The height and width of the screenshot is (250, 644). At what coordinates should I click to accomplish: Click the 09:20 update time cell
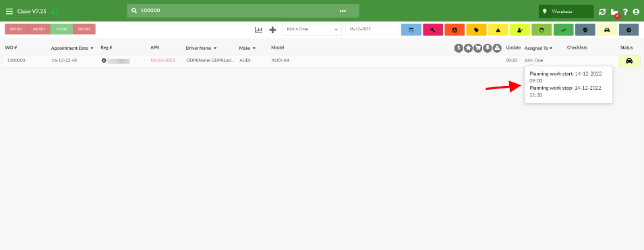pyautogui.click(x=511, y=61)
